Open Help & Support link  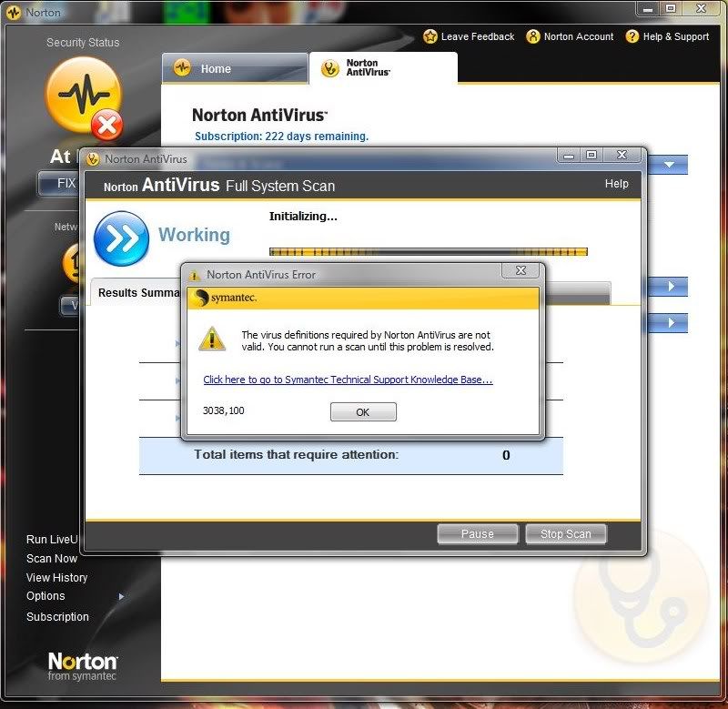675,36
